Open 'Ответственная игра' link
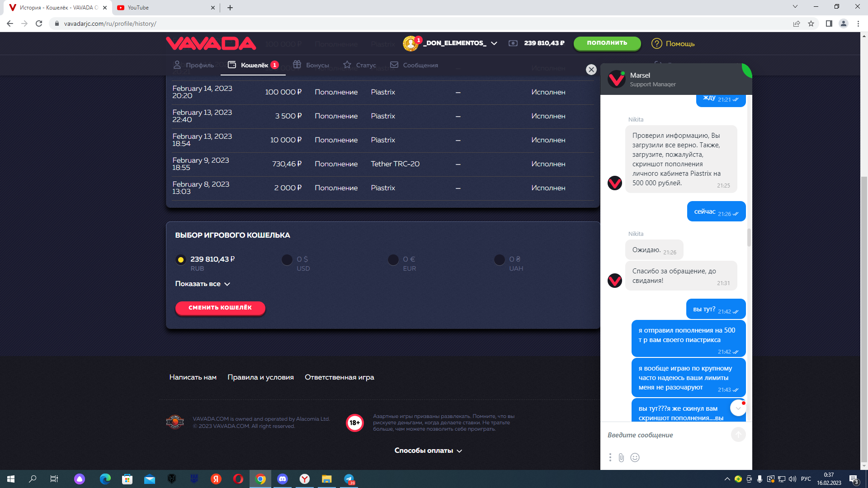This screenshot has height=488, width=868. [340, 377]
